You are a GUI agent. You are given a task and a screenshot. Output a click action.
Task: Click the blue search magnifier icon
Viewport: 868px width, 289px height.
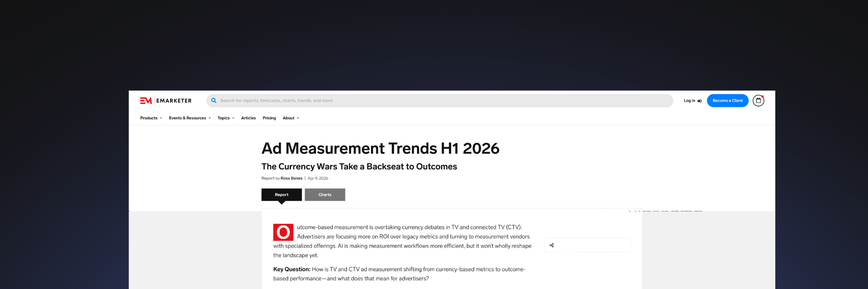213,101
